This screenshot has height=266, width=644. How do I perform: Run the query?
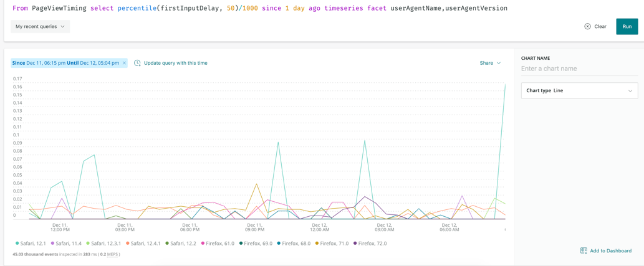click(x=627, y=26)
